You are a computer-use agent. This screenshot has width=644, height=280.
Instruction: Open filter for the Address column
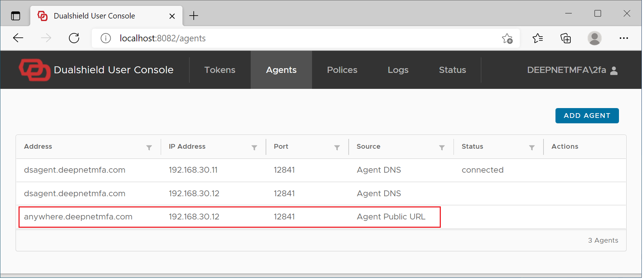click(149, 148)
